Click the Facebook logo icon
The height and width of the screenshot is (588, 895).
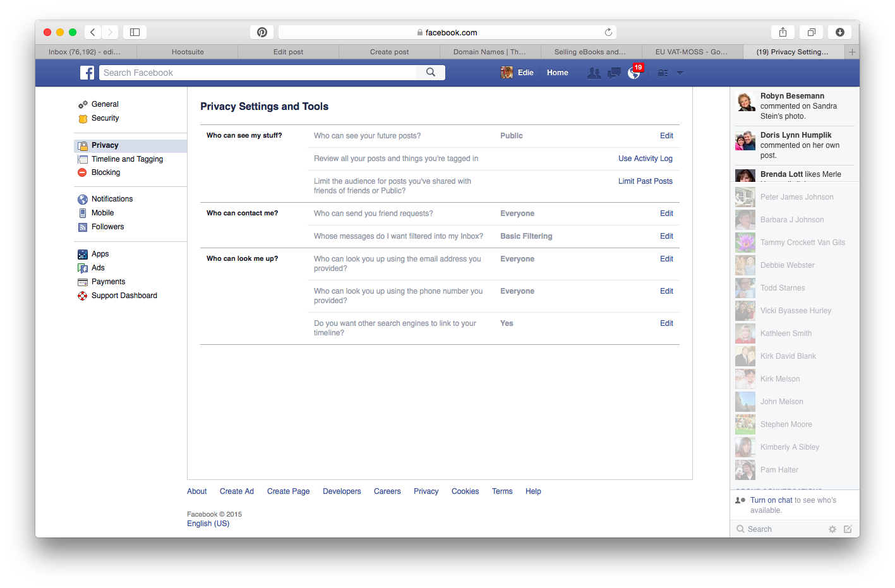click(87, 73)
